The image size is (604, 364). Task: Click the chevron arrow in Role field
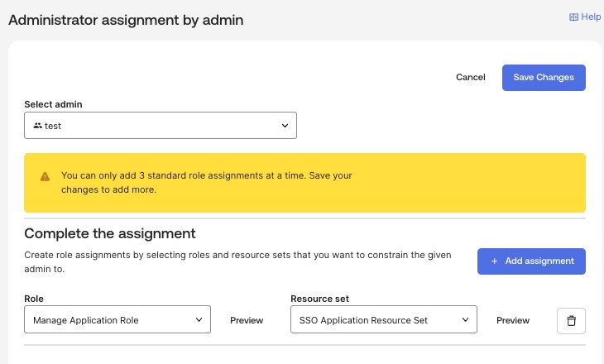199,320
